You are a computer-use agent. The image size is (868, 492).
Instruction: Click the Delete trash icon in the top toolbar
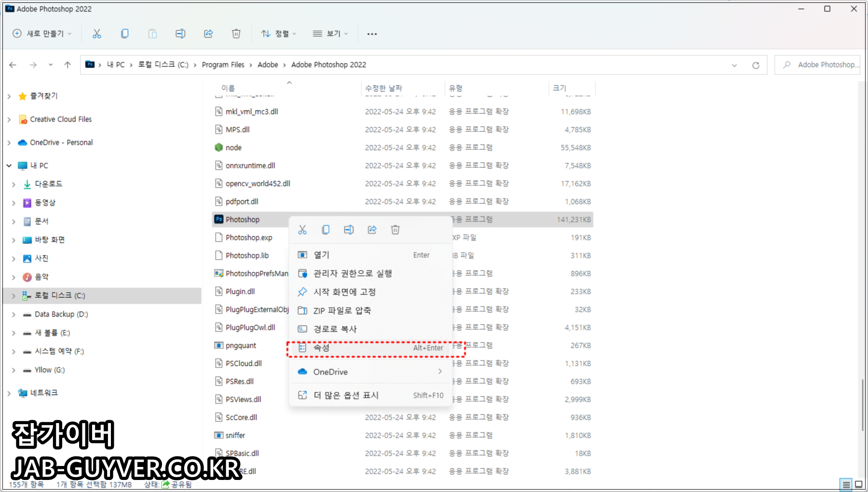click(x=236, y=34)
